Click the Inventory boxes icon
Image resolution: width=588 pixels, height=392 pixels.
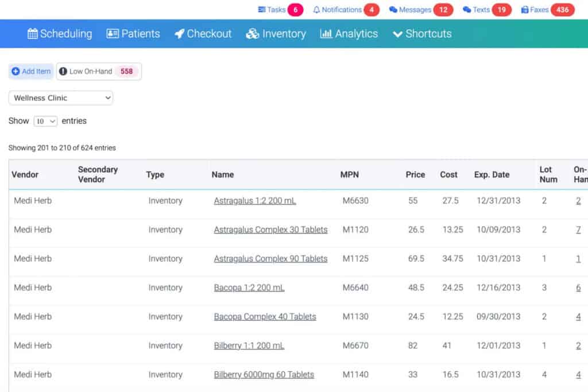pos(253,34)
